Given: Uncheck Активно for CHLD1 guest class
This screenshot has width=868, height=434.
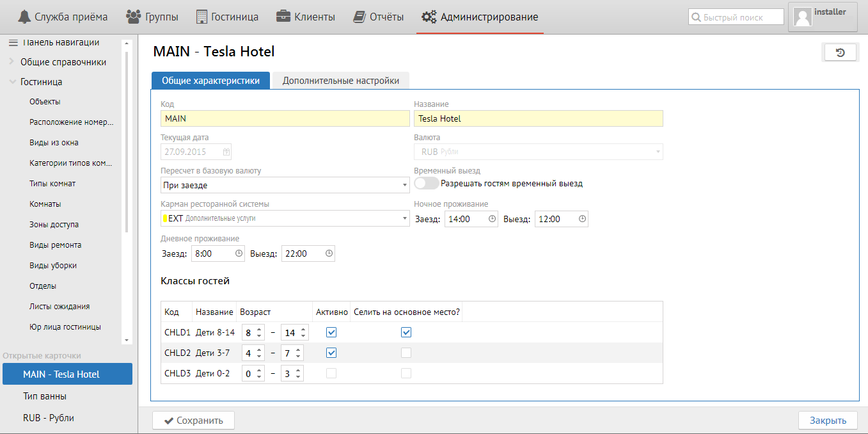Looking at the screenshot, I should (x=331, y=332).
